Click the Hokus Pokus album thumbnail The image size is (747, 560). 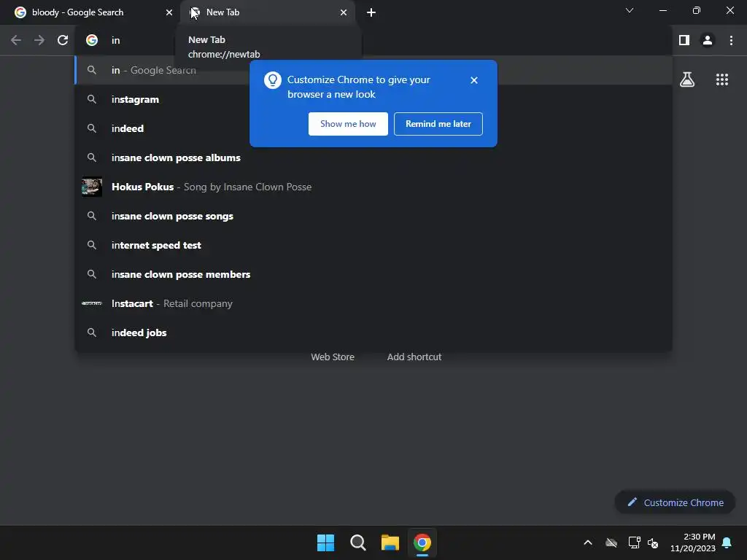[x=92, y=187]
